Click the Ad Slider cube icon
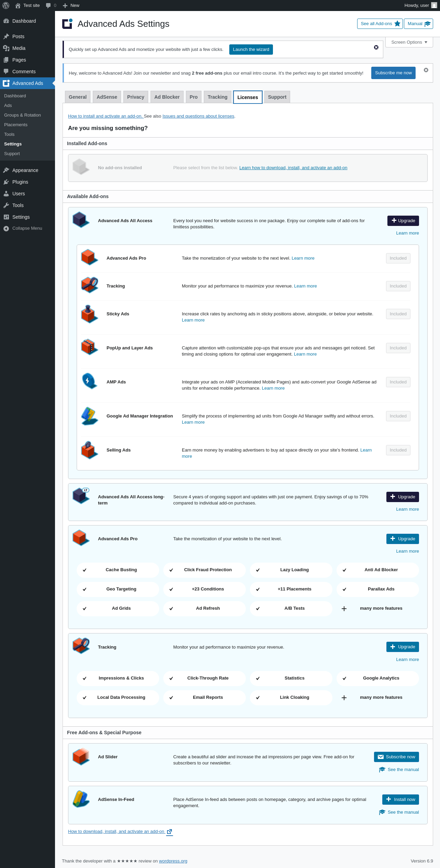The width and height of the screenshot is (440, 868). pos(81,757)
